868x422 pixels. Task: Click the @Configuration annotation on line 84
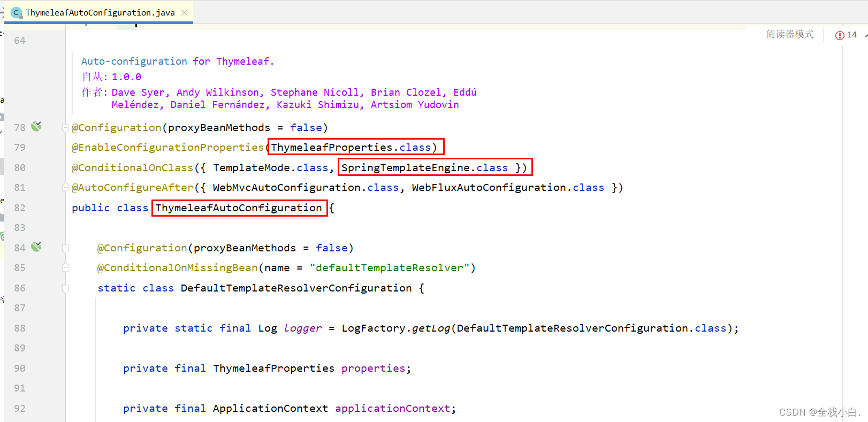(x=142, y=248)
